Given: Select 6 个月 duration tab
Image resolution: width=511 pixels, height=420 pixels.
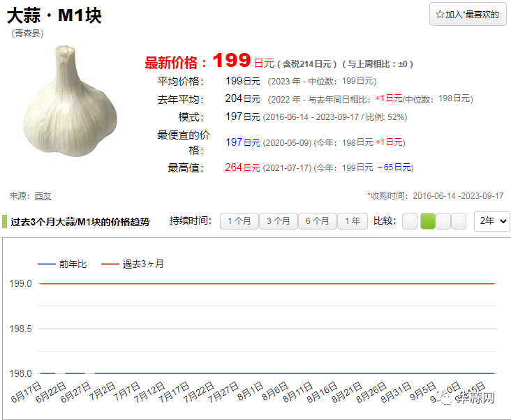Looking at the screenshot, I should [x=318, y=221].
